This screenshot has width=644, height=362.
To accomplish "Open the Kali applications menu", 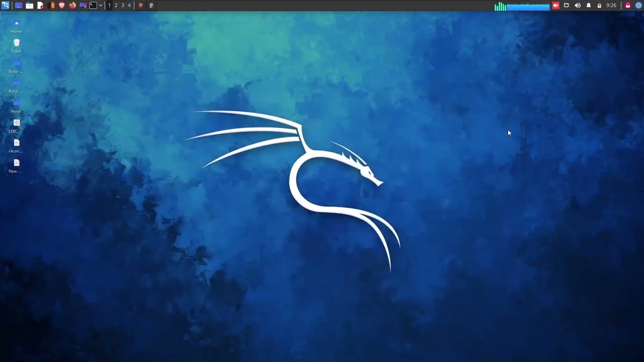I will [x=5, y=6].
